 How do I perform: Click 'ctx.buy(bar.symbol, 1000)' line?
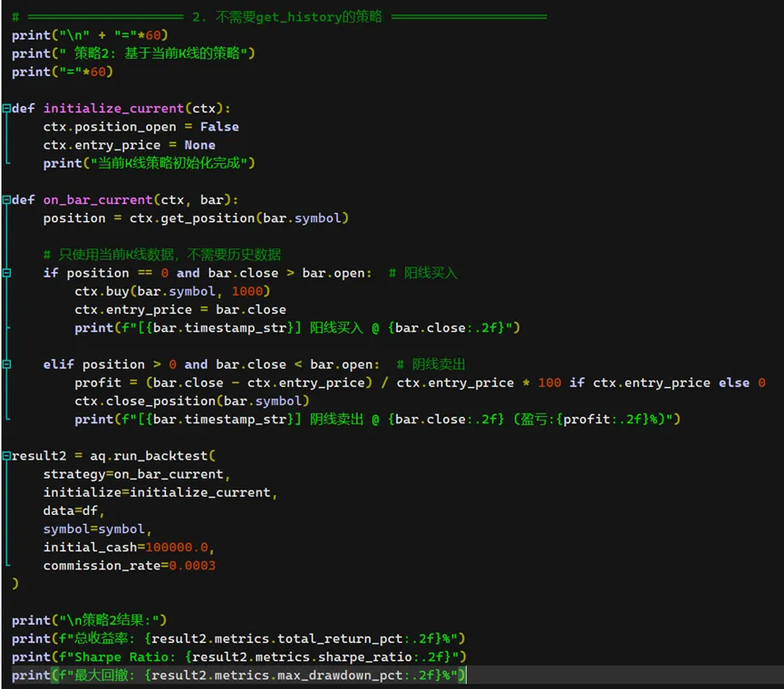(x=172, y=291)
